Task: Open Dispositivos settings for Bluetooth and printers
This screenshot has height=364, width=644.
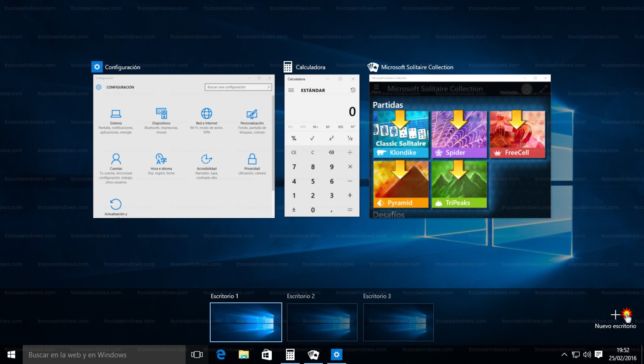Action: coord(161,117)
